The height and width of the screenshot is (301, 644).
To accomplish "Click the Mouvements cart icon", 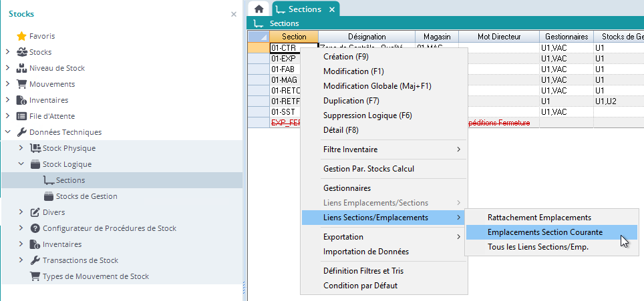I will coord(21,84).
